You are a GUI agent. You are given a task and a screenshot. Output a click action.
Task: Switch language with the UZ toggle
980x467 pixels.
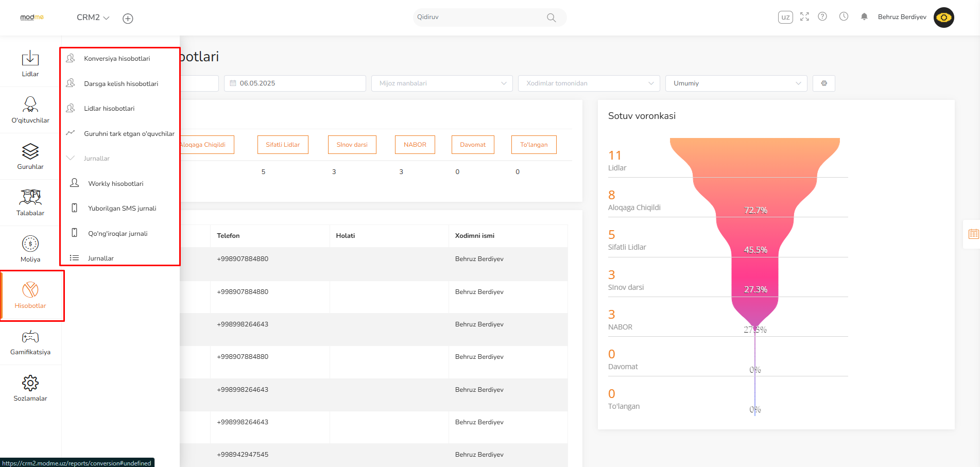[x=785, y=17]
